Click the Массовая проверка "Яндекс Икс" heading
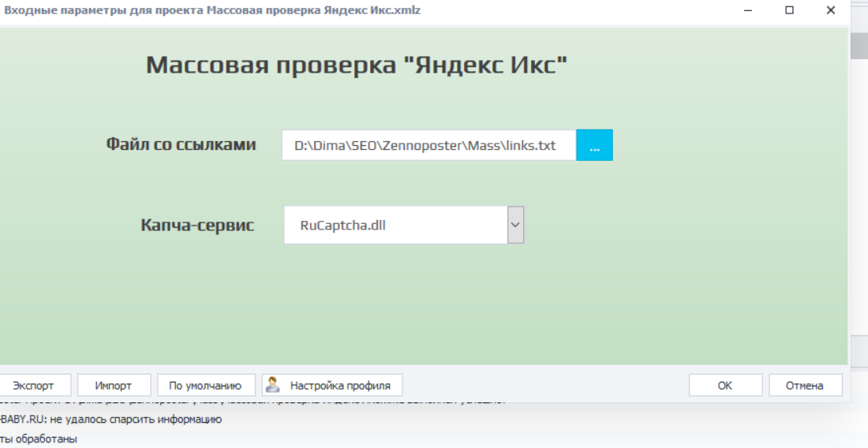This screenshot has width=868, height=448. point(357,65)
